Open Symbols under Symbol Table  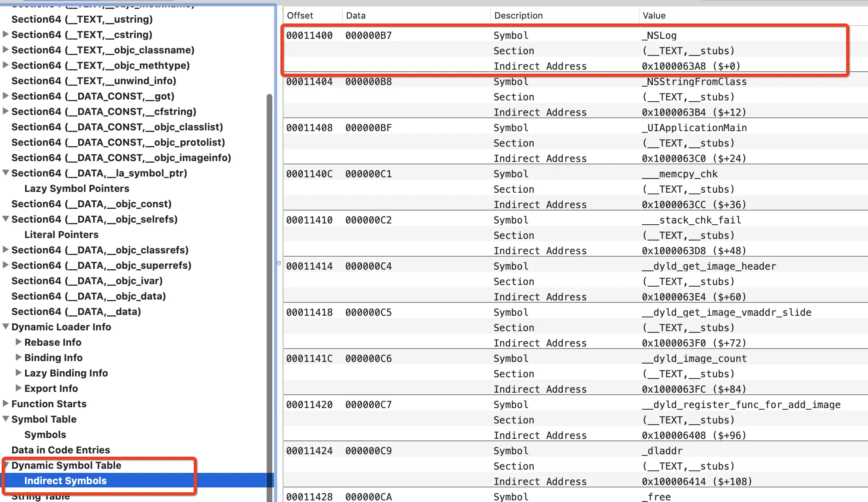click(x=45, y=435)
